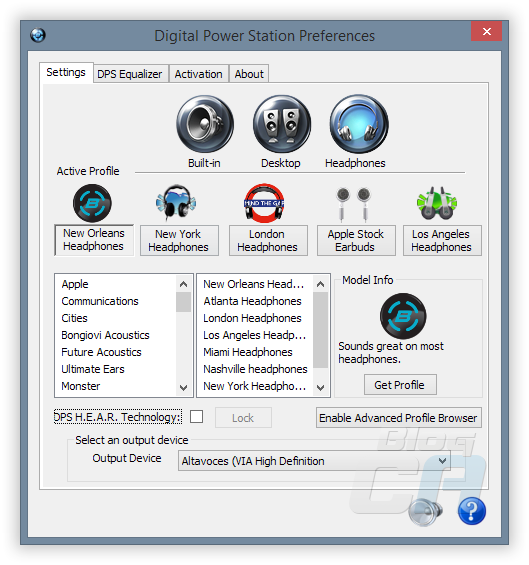529x565 pixels.
Task: Activate Apple Stock Earbuds profile button
Action: [x=356, y=240]
